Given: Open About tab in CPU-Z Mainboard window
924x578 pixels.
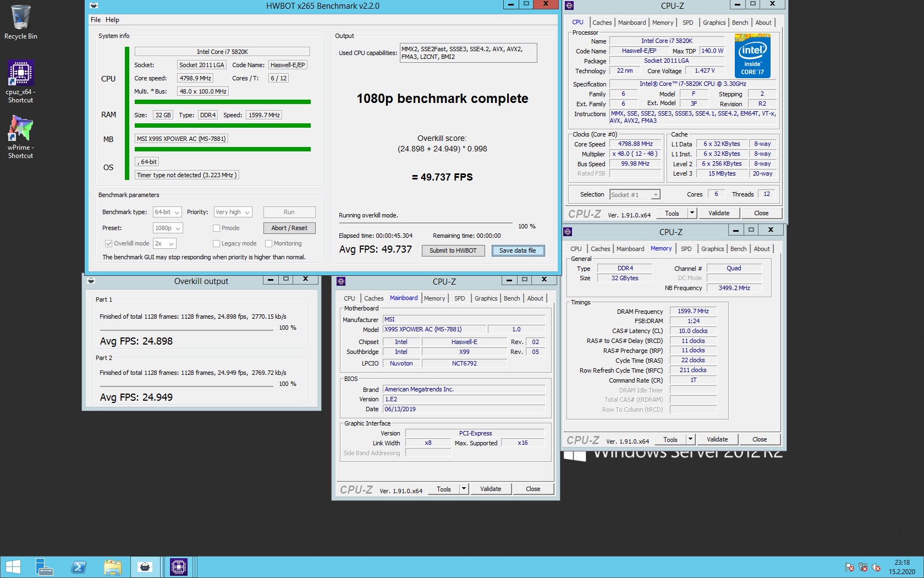Looking at the screenshot, I should 535,298.
